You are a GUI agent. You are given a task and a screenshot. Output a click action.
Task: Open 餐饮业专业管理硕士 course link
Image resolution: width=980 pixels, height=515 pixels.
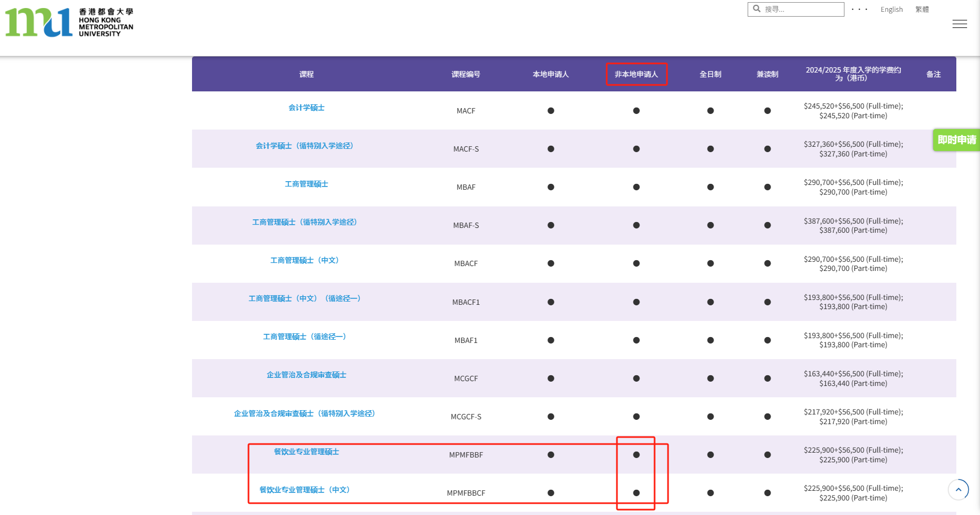tap(306, 452)
